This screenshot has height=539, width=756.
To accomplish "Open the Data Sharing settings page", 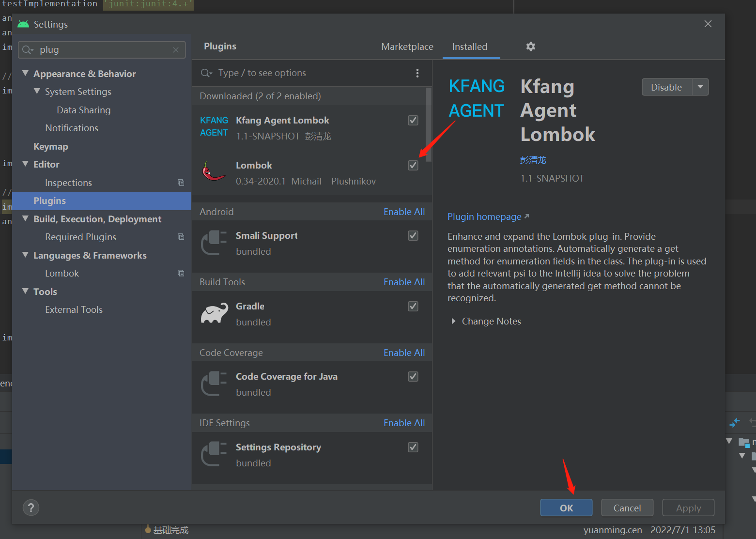I will click(84, 110).
